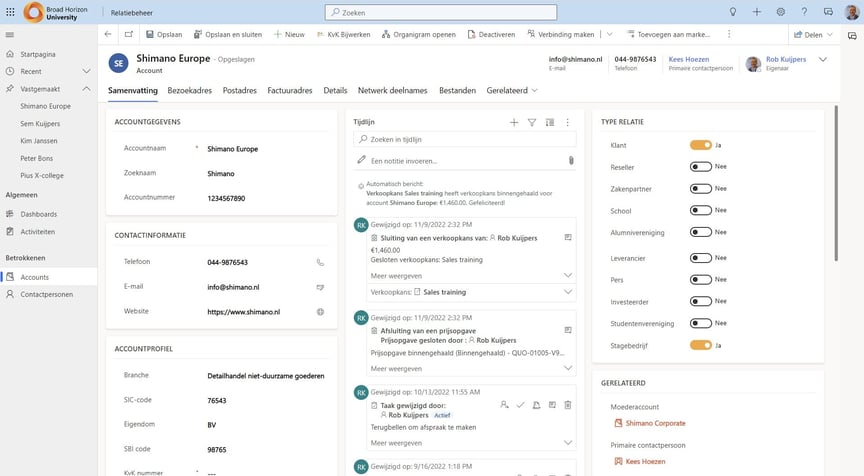Viewport: 864px width, 476px height.
Task: Toggle the Alumnivereniging switch
Action: pos(701,232)
